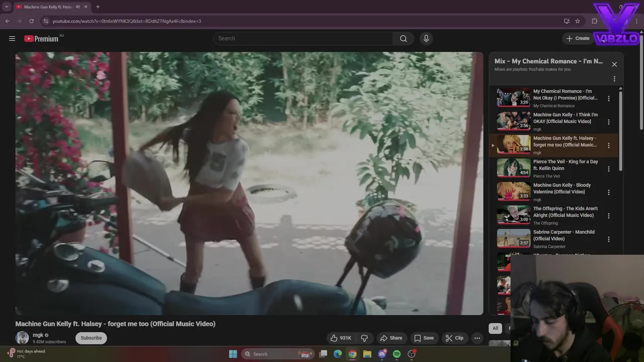
Task: Open Pierce The Veil - King for a Day title
Action: pyautogui.click(x=566, y=165)
